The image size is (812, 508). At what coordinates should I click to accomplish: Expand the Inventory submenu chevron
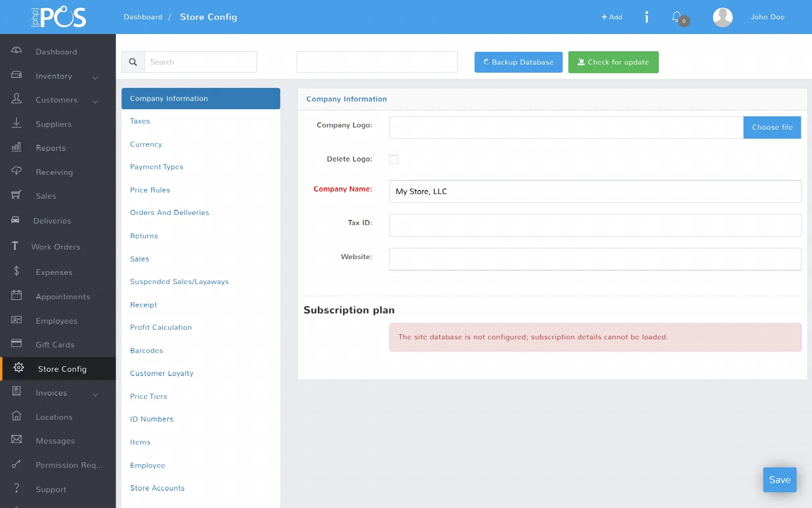[95, 77]
